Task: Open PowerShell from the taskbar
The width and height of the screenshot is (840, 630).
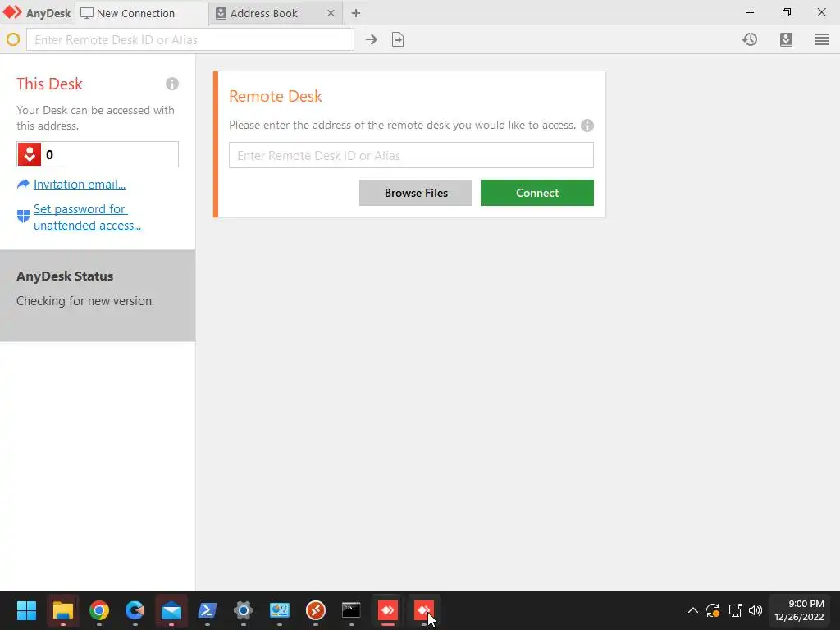Action: pyautogui.click(x=208, y=610)
